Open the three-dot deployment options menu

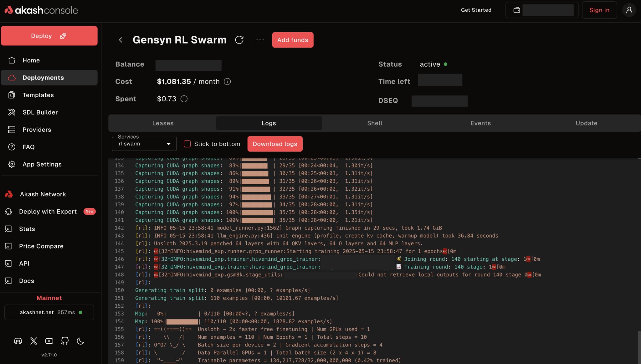pos(260,40)
